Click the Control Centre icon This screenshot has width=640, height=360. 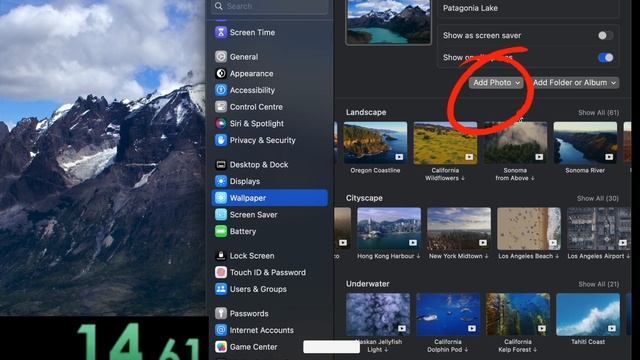(221, 107)
